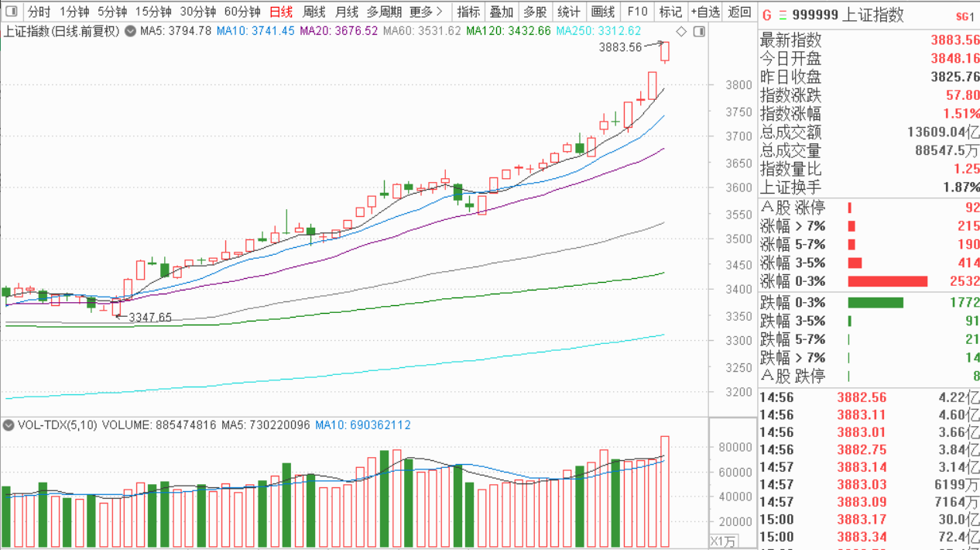
Task: Toggle the left sidebar panel icon
Action: (x=12, y=12)
